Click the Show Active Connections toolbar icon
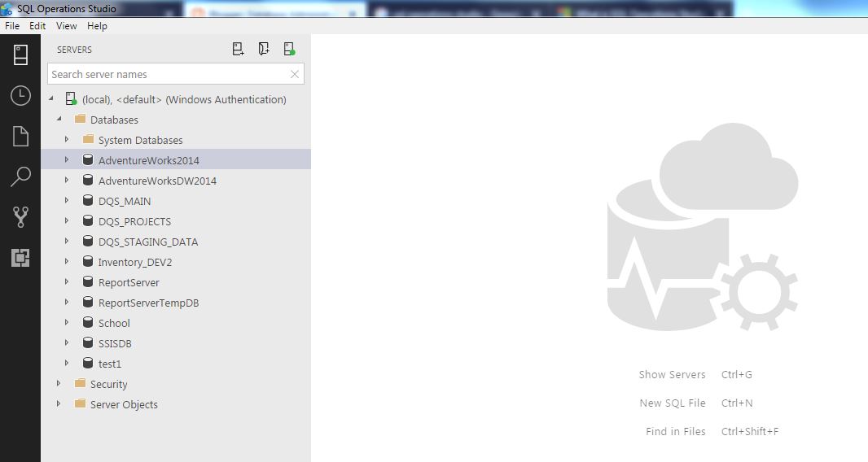 pos(289,50)
